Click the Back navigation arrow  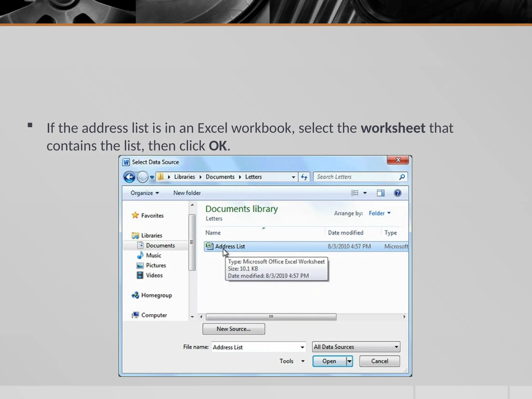[x=129, y=177]
